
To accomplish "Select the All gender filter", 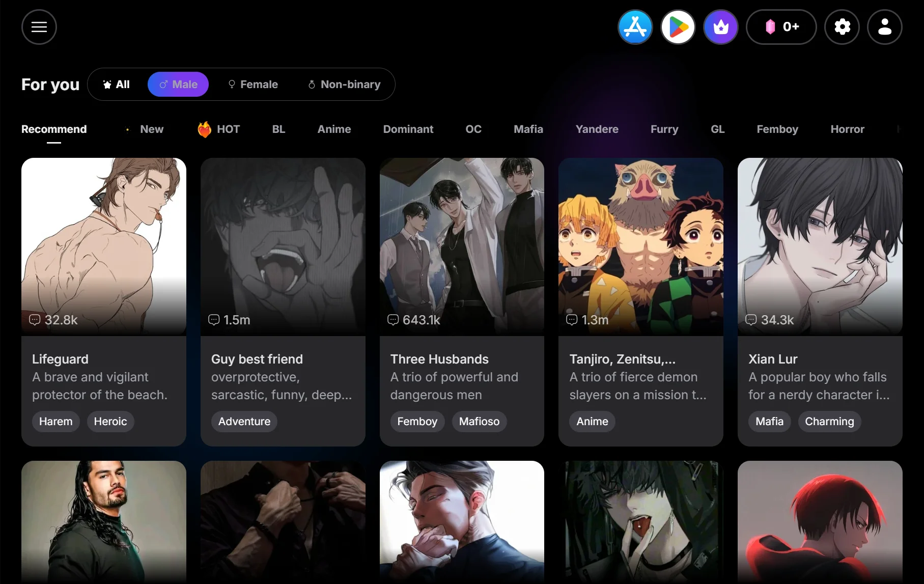I will 117,85.
